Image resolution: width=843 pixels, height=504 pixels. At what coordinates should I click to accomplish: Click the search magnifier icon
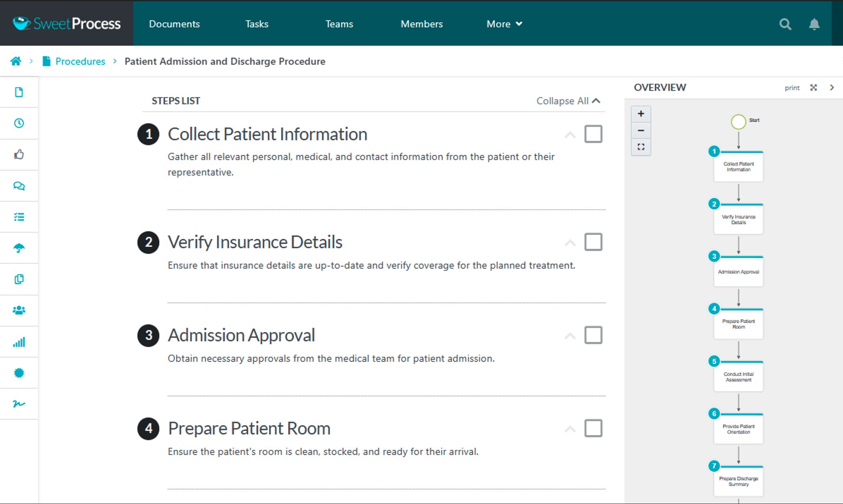pos(785,24)
